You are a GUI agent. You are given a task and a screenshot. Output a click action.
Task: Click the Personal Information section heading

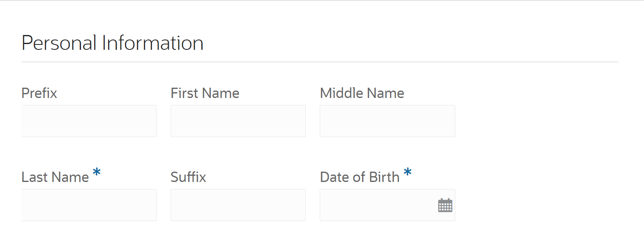pos(112,43)
